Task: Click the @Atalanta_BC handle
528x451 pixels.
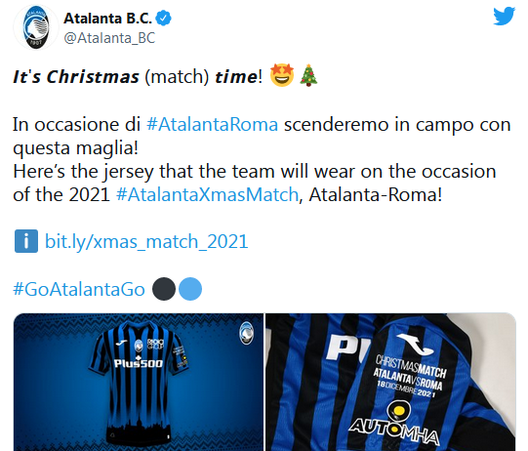Action: [x=109, y=38]
